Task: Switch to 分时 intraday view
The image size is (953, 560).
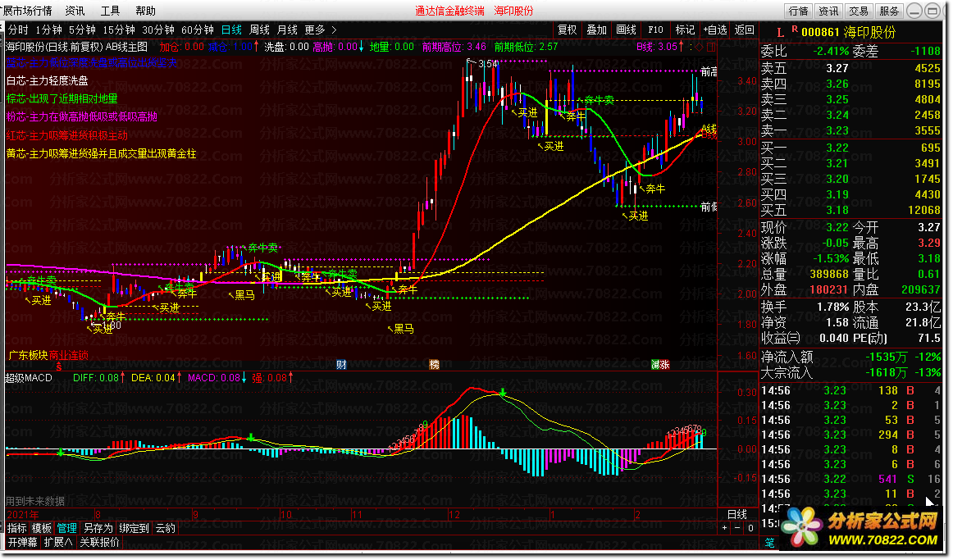Action: click(18, 30)
